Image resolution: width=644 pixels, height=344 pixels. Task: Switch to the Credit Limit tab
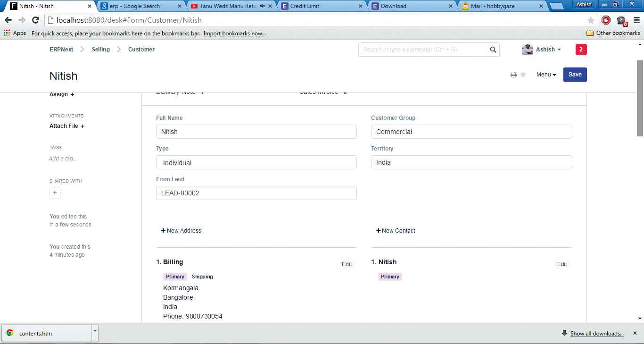pos(321,6)
